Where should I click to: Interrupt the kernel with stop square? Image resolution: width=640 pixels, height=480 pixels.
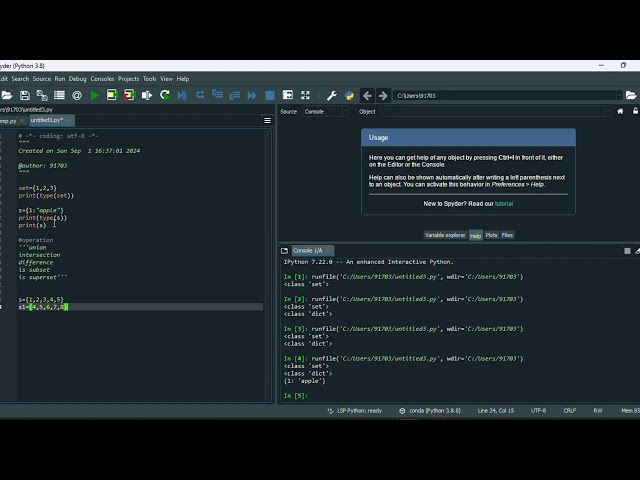coord(627,251)
